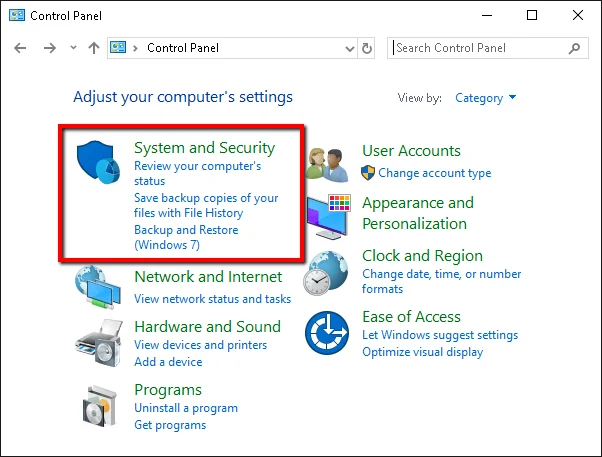
Task: Click the Hardware and Sound printer icon
Action: pos(99,343)
